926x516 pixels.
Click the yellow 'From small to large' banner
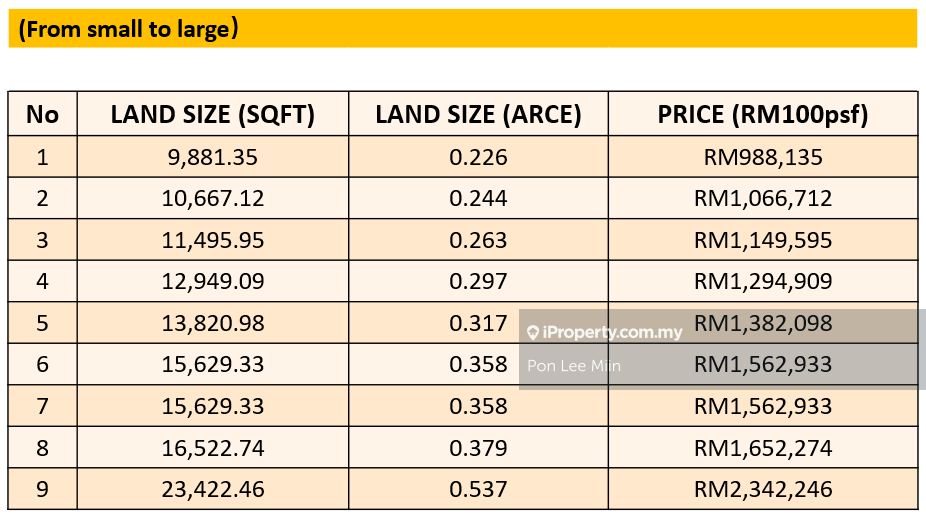(462, 29)
